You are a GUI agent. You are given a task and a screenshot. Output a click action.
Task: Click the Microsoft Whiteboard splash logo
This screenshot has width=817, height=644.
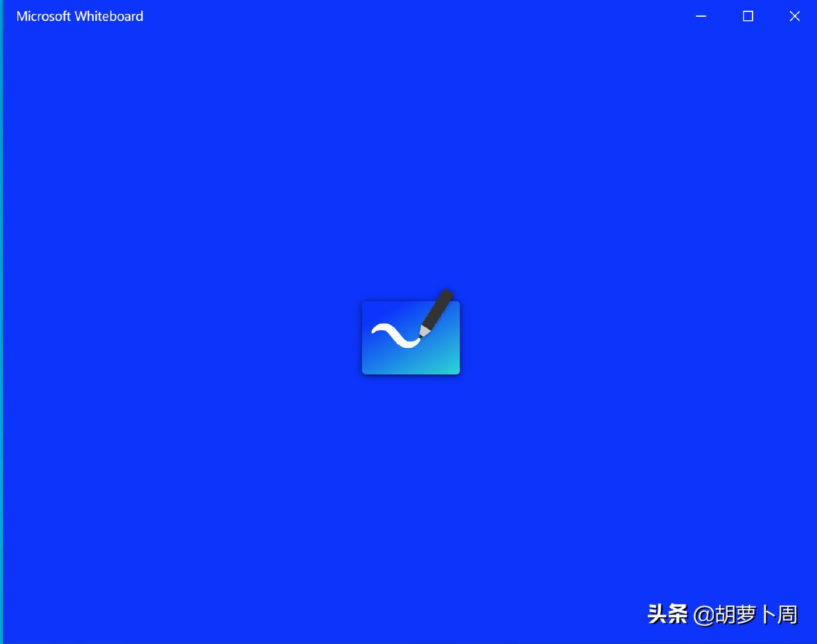[x=410, y=337]
